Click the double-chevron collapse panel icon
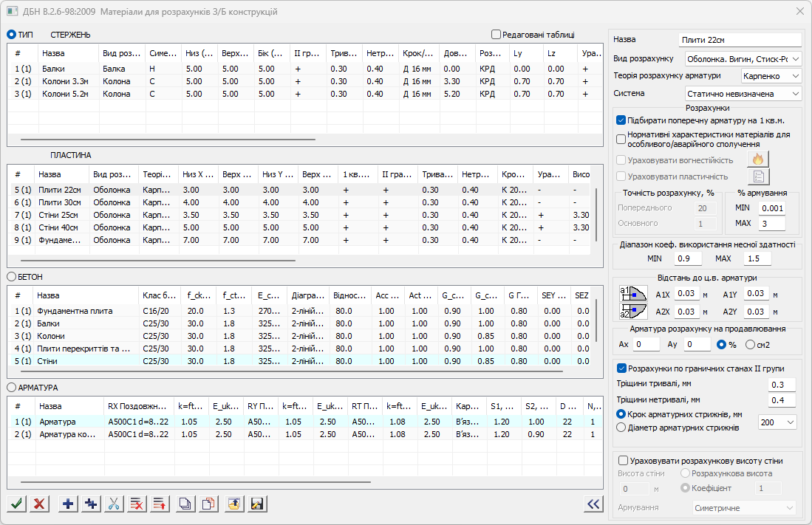 tap(593, 504)
